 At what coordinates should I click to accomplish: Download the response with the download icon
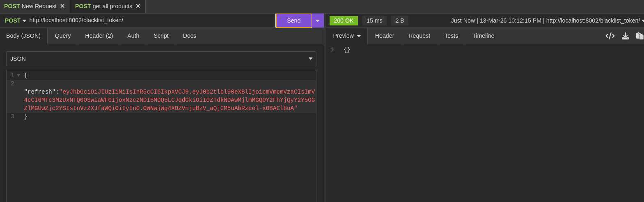coord(625,36)
